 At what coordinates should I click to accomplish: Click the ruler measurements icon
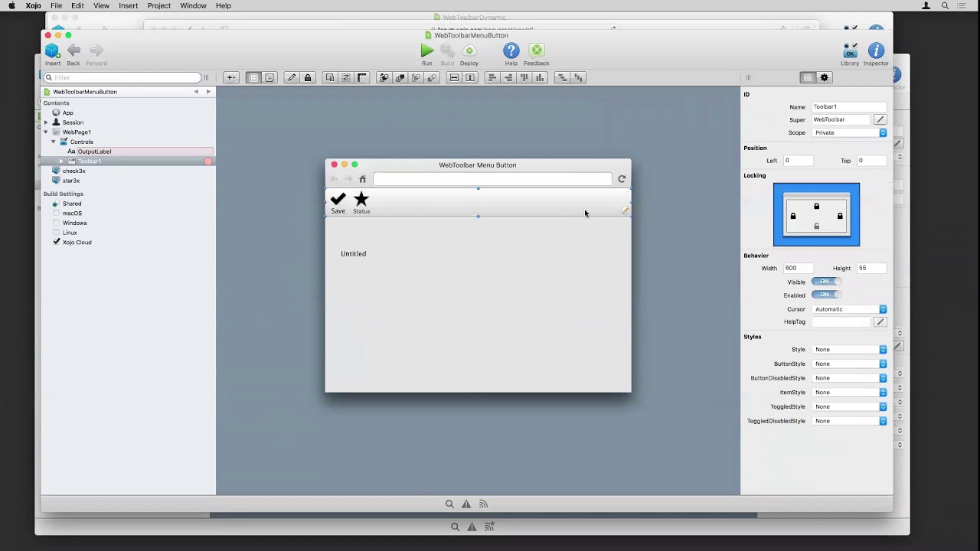click(362, 77)
